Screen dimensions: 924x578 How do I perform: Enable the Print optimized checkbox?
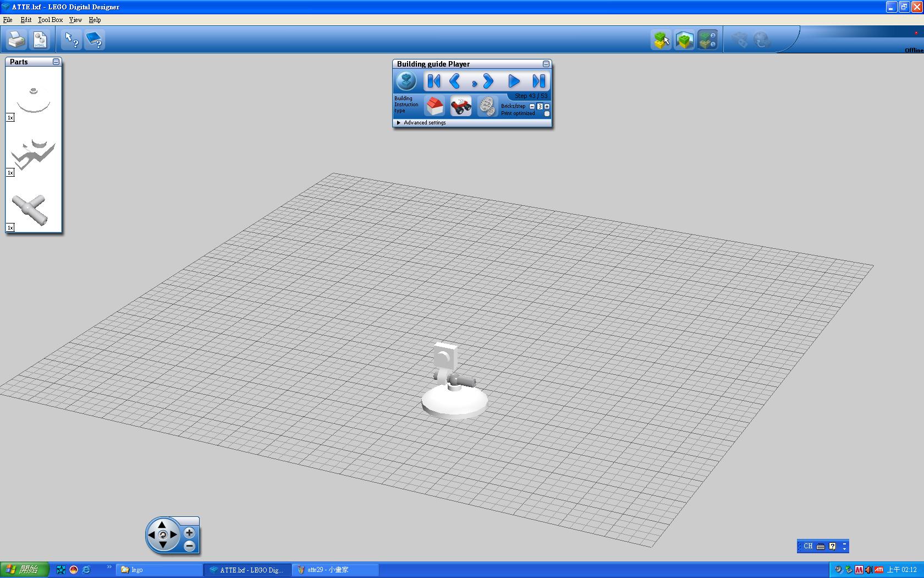(x=547, y=114)
